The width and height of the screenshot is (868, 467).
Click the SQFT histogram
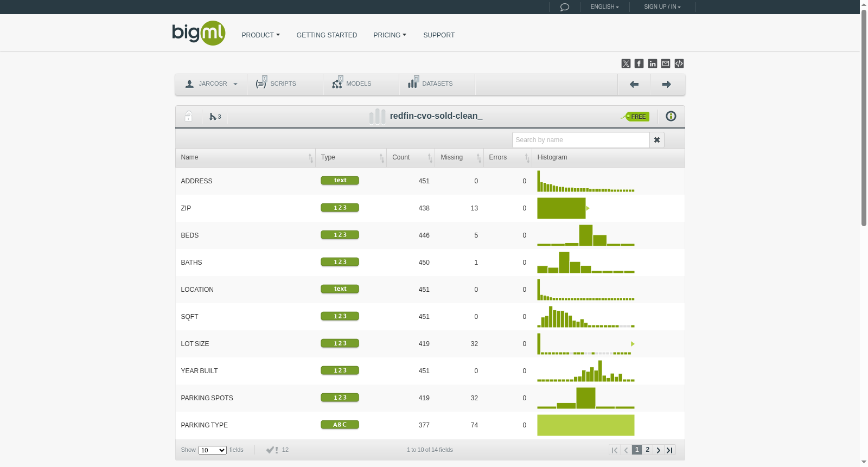(586, 317)
